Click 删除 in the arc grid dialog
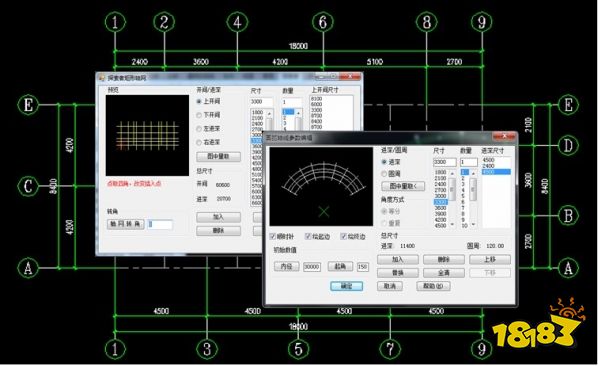The height and width of the screenshot is (366, 598). (x=444, y=260)
